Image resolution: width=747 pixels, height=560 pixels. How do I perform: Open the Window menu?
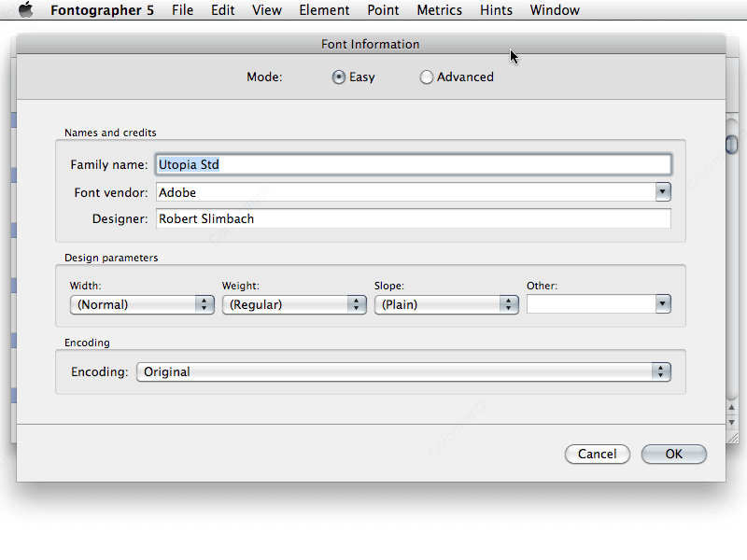click(555, 10)
